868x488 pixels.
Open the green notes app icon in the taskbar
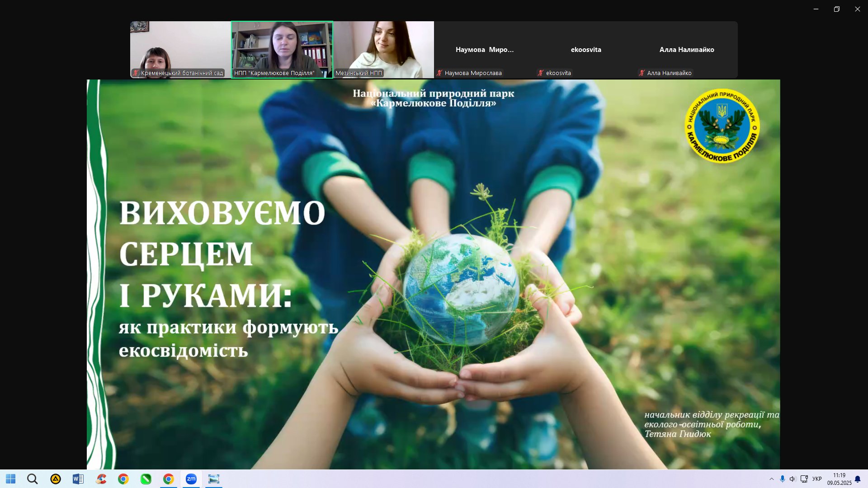pos(146,479)
